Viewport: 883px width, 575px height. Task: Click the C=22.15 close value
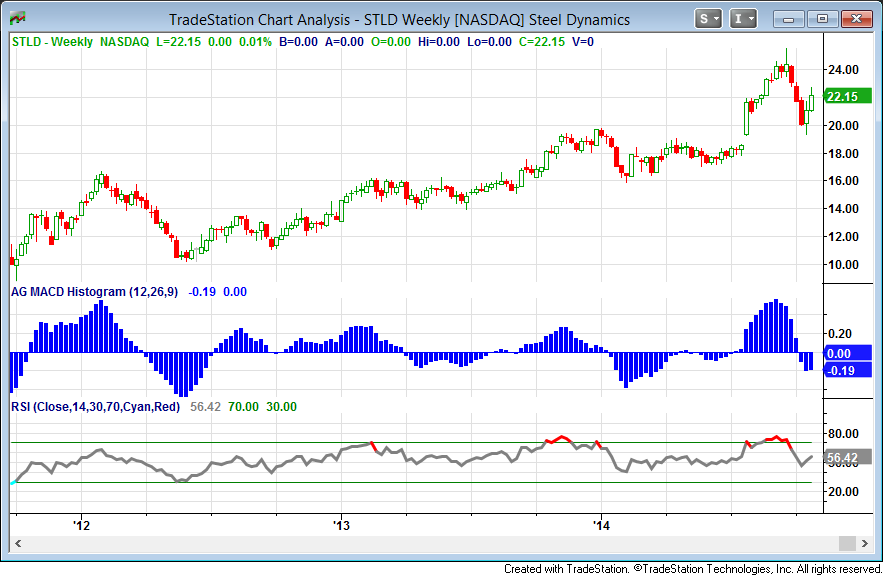click(542, 42)
